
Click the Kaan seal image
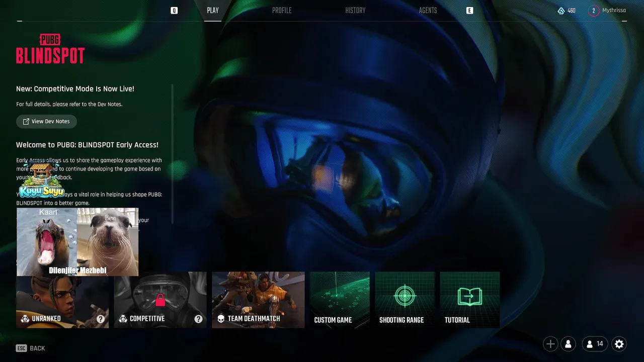point(47,241)
